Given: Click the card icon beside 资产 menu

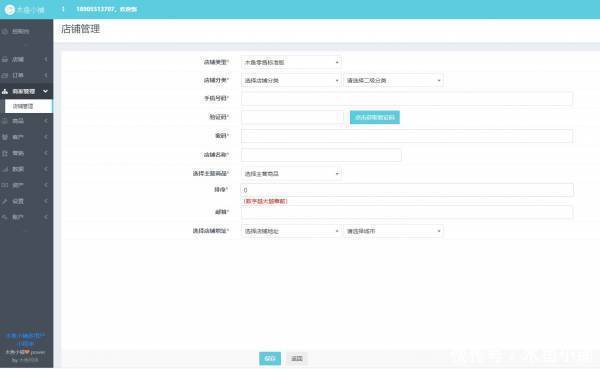Looking at the screenshot, I should click(x=5, y=185).
